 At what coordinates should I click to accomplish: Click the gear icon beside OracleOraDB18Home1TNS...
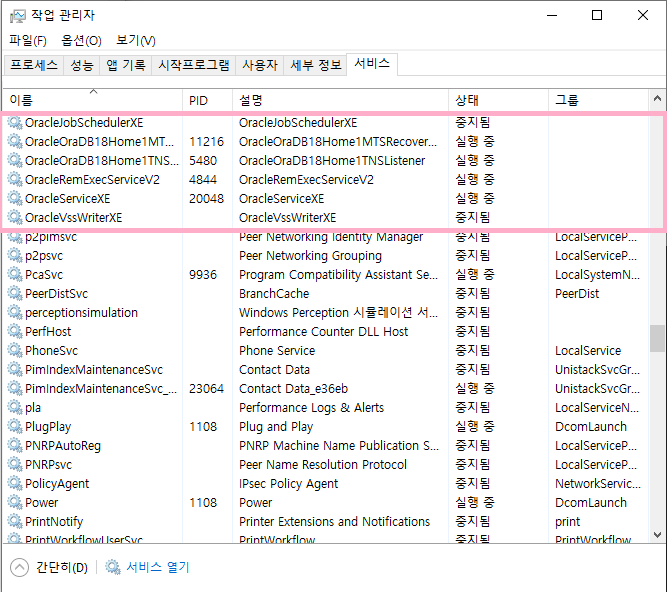(15, 161)
